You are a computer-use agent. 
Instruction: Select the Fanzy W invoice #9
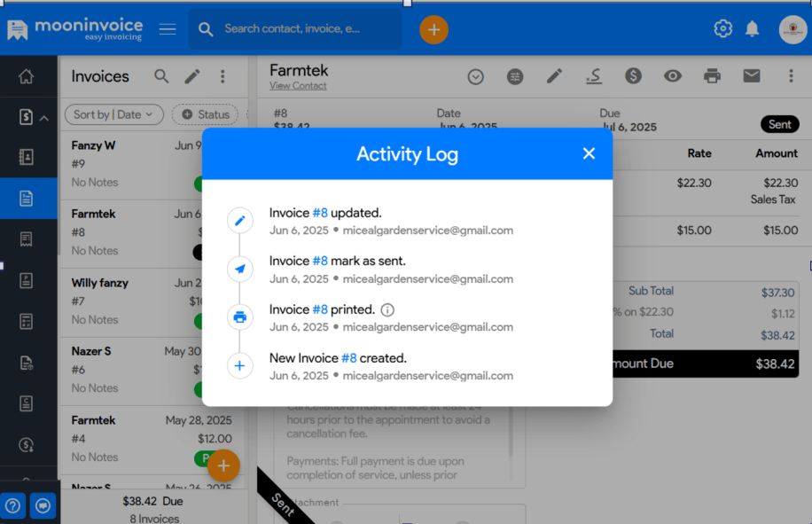[131, 165]
